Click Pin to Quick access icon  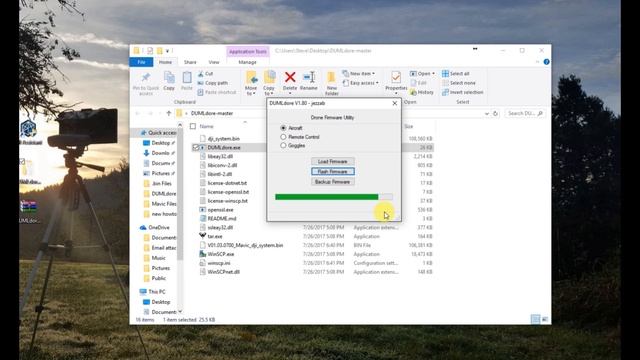click(x=145, y=78)
